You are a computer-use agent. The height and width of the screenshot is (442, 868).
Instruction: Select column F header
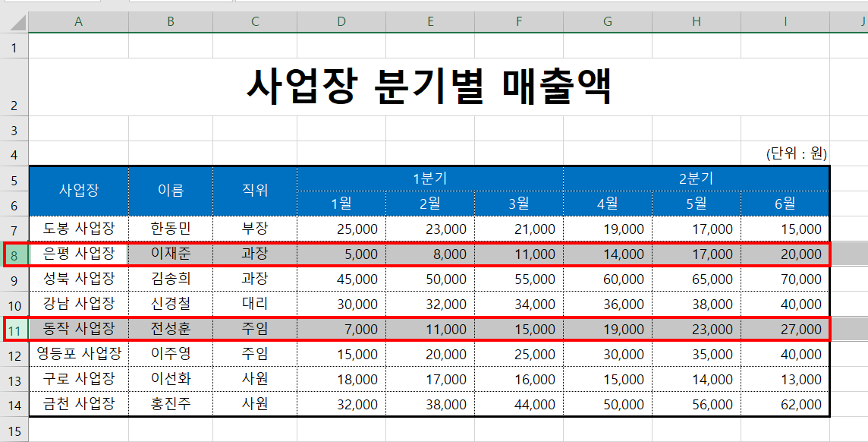coord(519,21)
